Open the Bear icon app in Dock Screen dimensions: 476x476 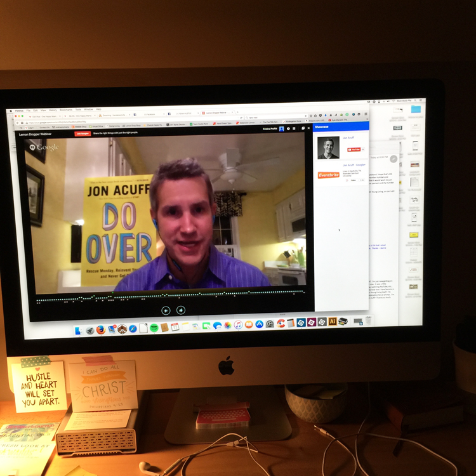click(x=122, y=329)
